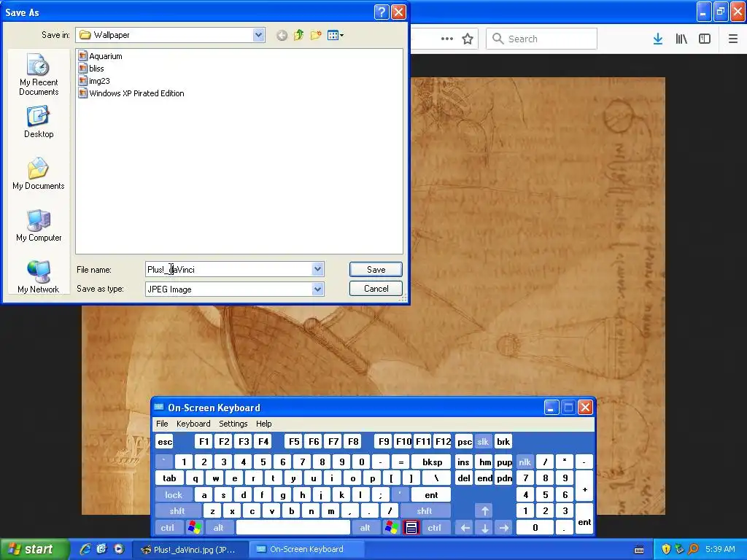
Task: Open On-Screen Keyboard Help menu
Action: pyautogui.click(x=263, y=424)
